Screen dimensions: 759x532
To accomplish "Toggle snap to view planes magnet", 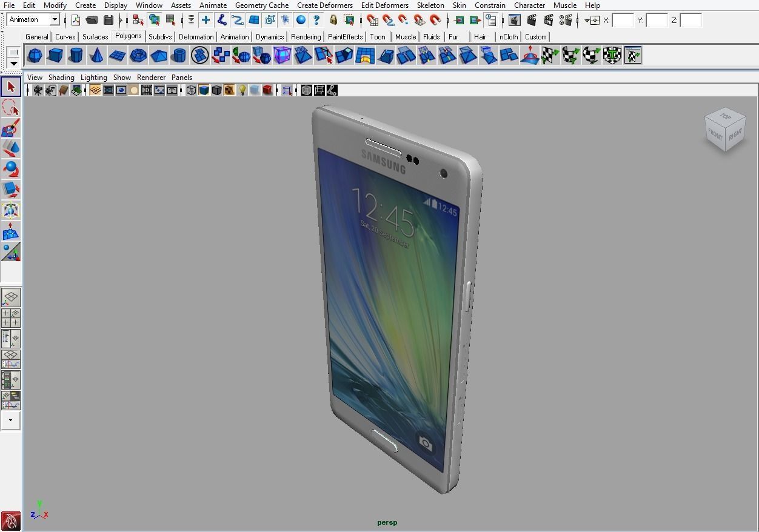I will [419, 20].
